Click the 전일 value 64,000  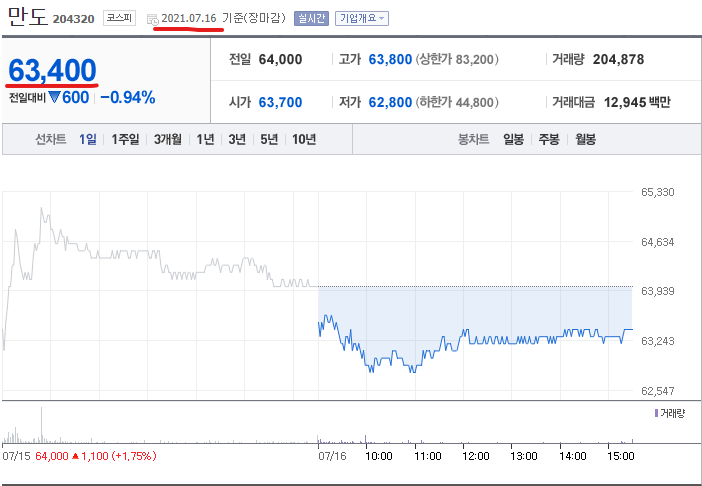(x=280, y=59)
